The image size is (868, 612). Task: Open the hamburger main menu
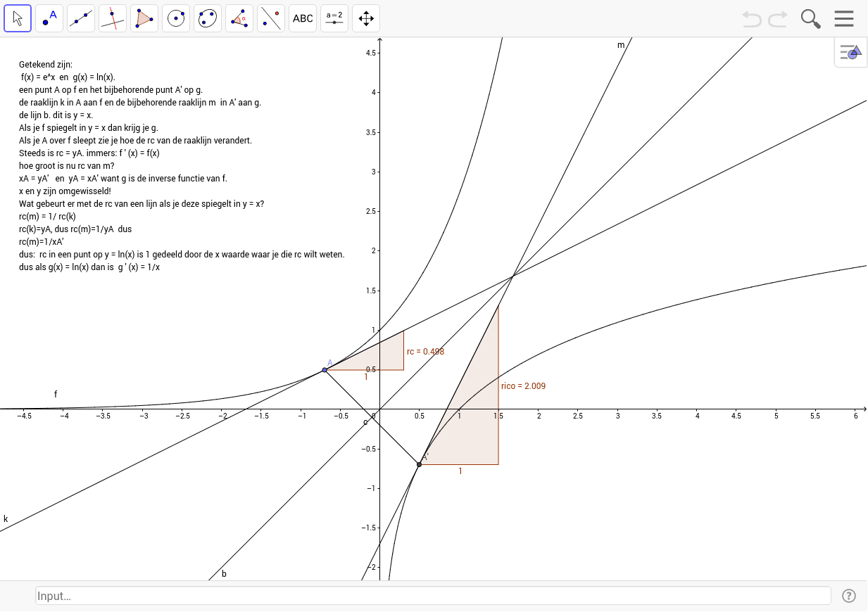click(844, 18)
